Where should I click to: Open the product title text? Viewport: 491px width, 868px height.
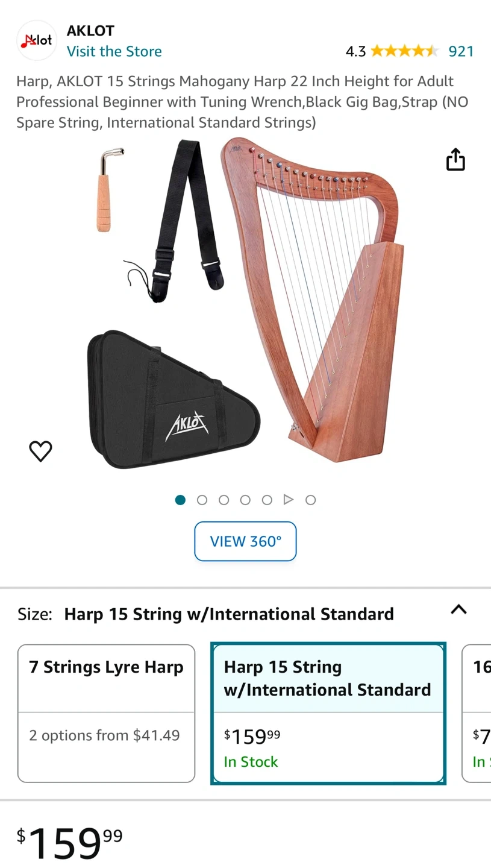point(242,102)
